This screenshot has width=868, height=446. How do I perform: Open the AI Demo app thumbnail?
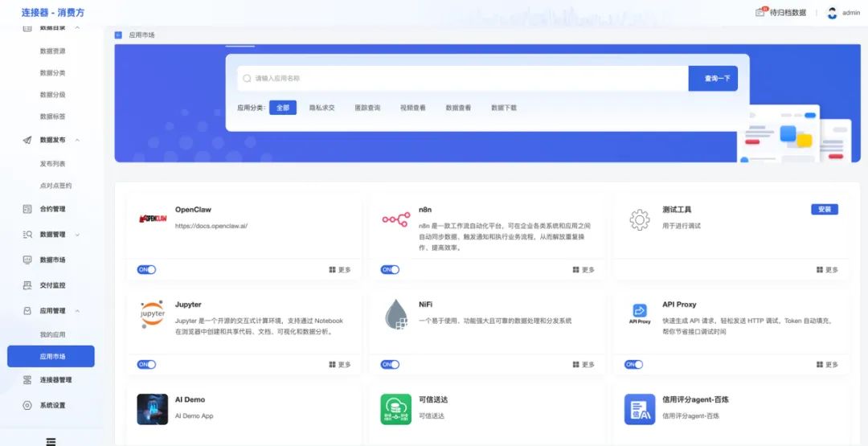coord(152,410)
